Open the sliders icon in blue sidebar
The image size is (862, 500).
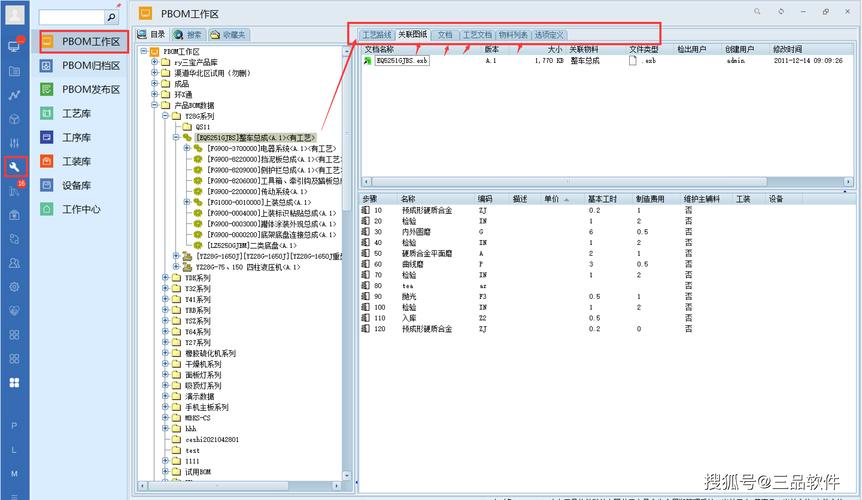pos(14,143)
